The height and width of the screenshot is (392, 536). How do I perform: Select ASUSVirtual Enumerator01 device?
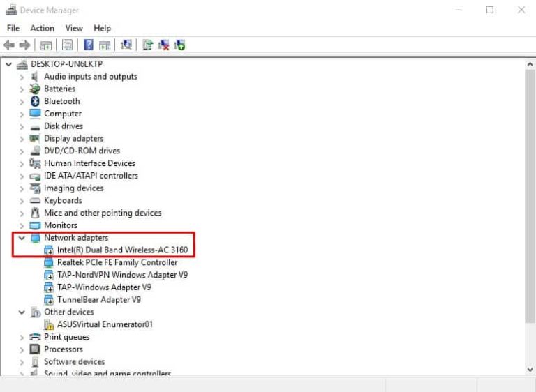(x=105, y=324)
